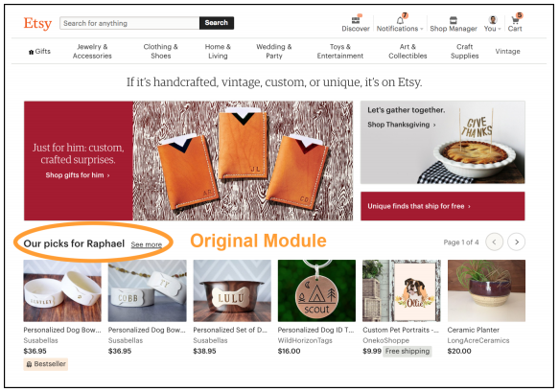Open the Shop Thanksgiving link
This screenshot has height=392, width=559.
[x=402, y=125]
